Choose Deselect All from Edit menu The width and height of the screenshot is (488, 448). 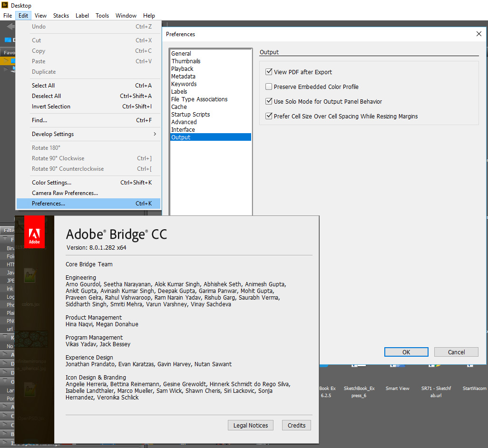point(88,96)
